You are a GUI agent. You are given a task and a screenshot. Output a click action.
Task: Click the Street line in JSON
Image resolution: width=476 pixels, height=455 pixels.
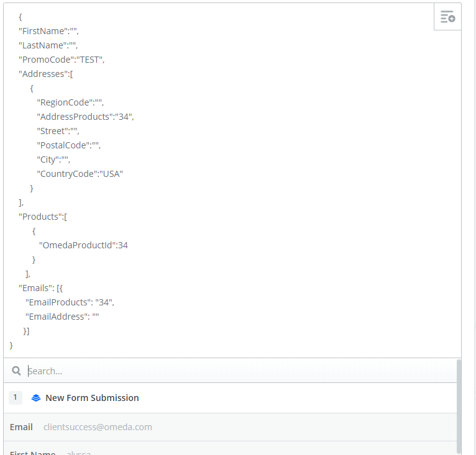(x=58, y=131)
